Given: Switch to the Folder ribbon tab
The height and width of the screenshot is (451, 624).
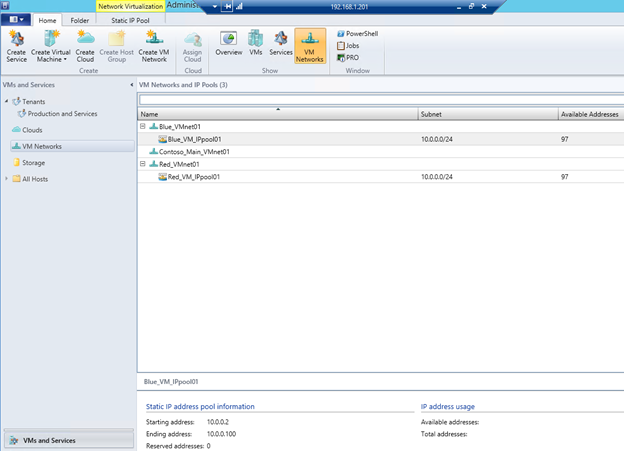Looking at the screenshot, I should [80, 20].
